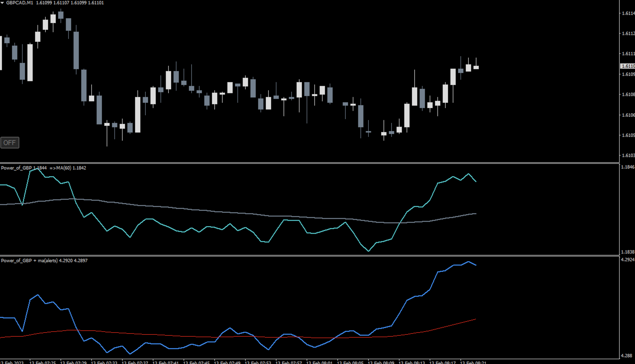Click the 13 Feb 07:41 time label

[165, 362]
